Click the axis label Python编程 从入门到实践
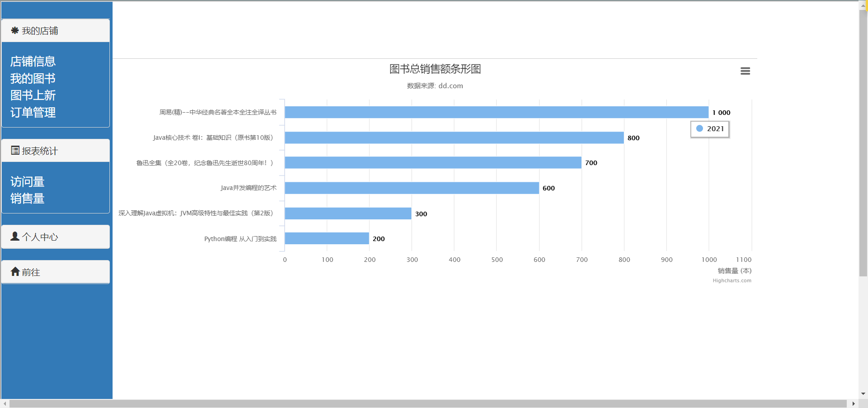 click(x=241, y=239)
